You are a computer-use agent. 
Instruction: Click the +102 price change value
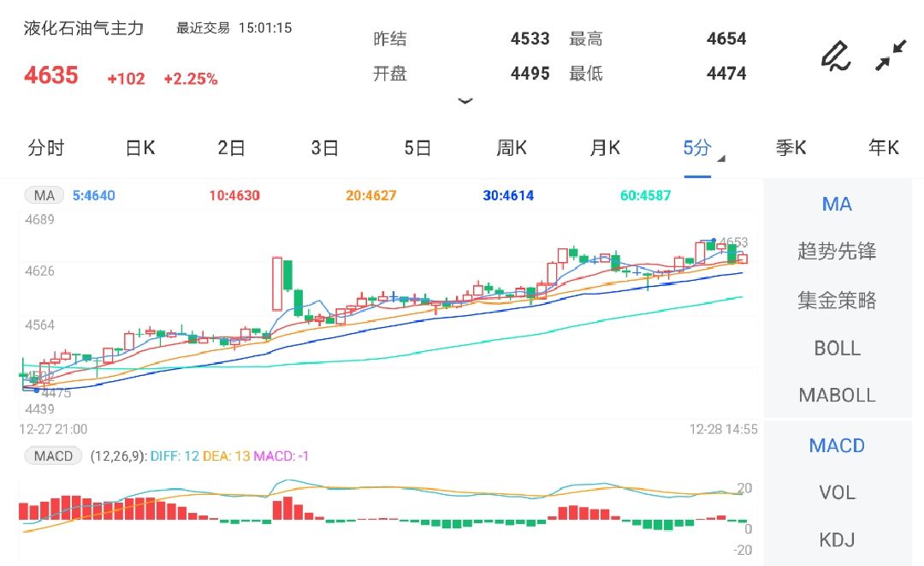point(126,79)
